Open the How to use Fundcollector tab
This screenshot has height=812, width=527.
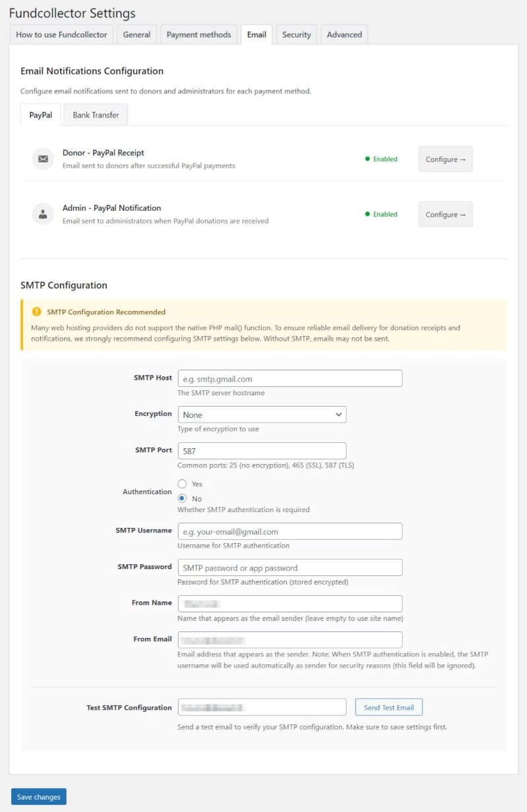tap(61, 35)
